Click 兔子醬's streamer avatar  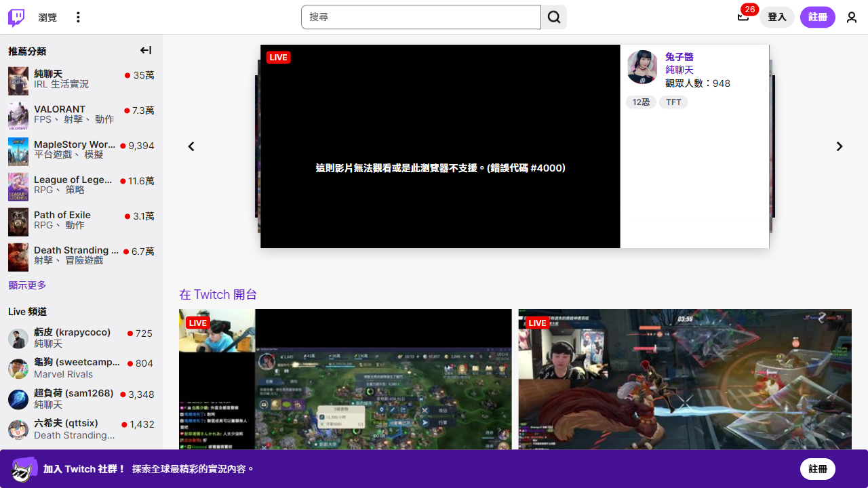point(642,67)
